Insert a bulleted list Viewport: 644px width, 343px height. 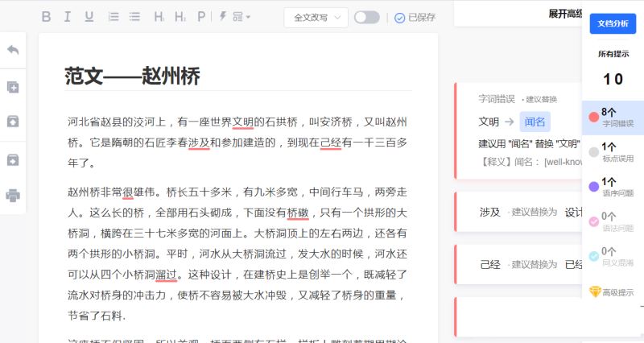coord(134,17)
